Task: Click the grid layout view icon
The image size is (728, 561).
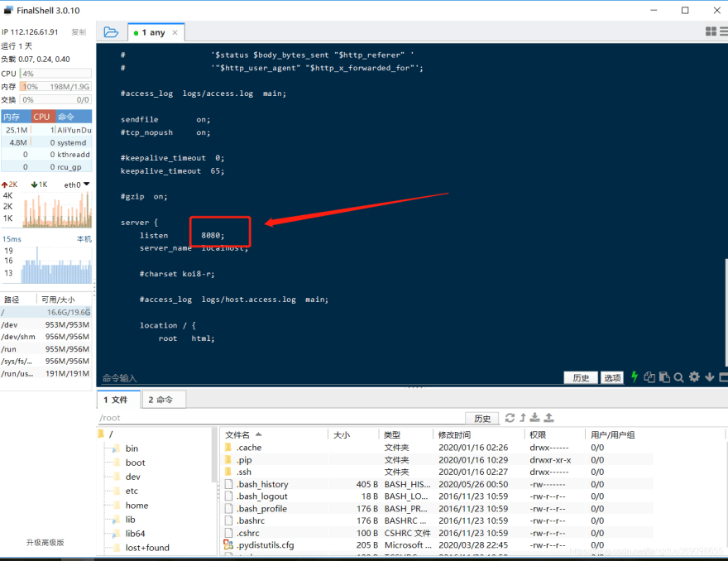Action: [x=711, y=31]
